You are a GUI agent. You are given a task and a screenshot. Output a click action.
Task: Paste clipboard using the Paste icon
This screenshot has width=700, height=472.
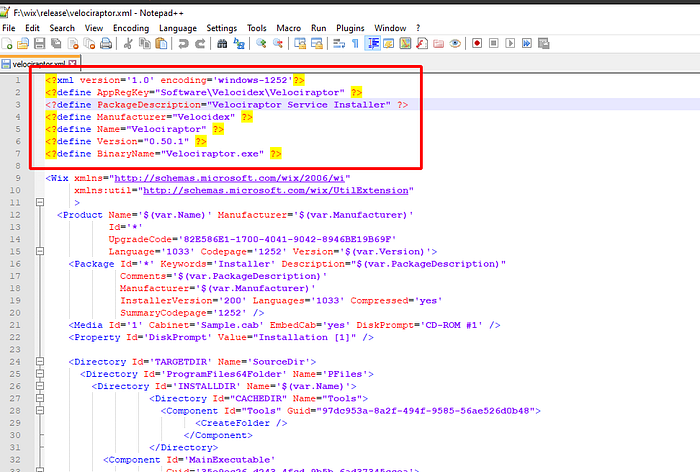click(x=161, y=44)
